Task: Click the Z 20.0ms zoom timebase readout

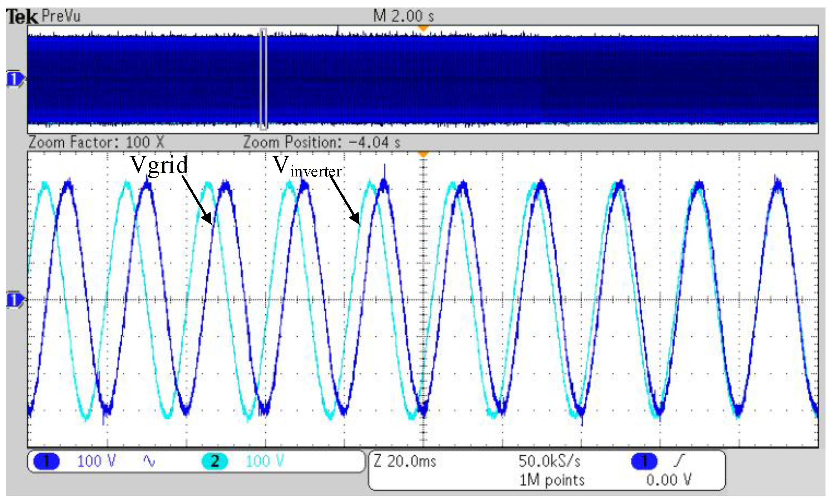Action: 405,461
